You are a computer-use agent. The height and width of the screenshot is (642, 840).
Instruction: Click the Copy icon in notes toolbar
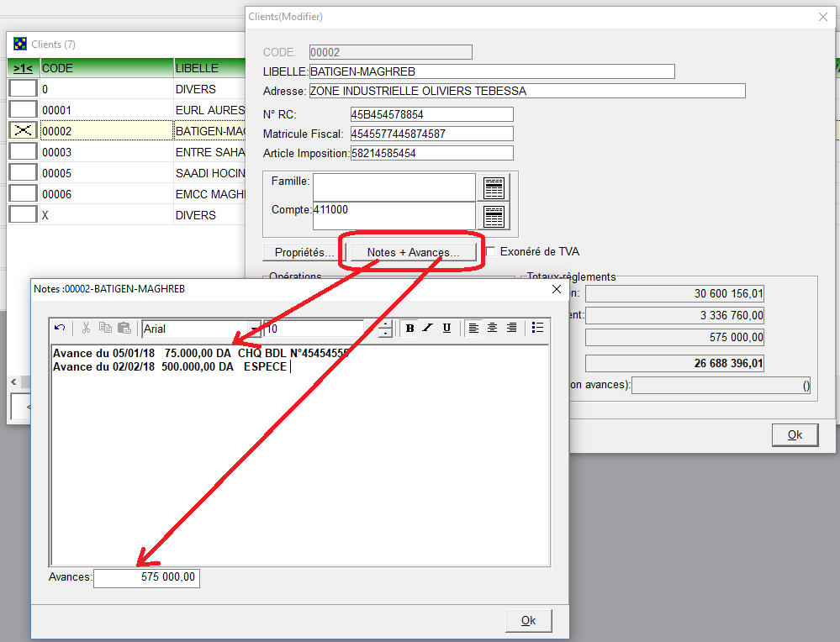[x=105, y=329]
